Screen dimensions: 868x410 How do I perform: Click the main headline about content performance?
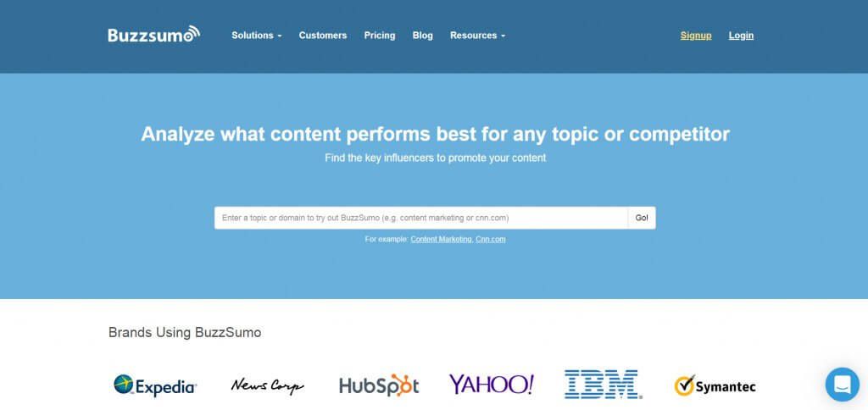[x=435, y=134]
